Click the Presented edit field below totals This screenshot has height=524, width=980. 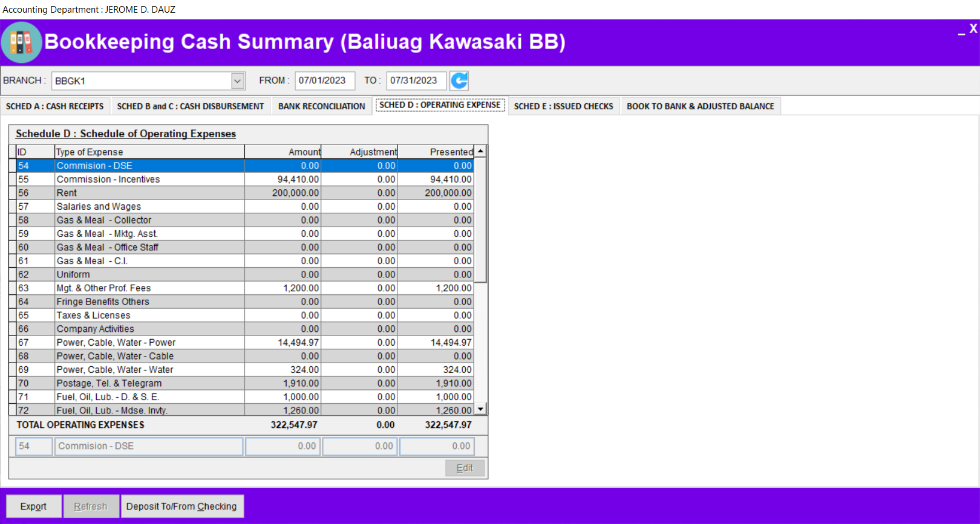point(437,446)
